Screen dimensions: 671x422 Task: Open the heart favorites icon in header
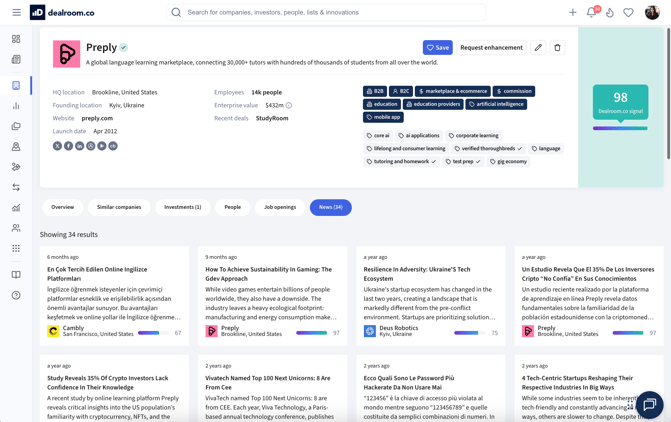click(628, 13)
